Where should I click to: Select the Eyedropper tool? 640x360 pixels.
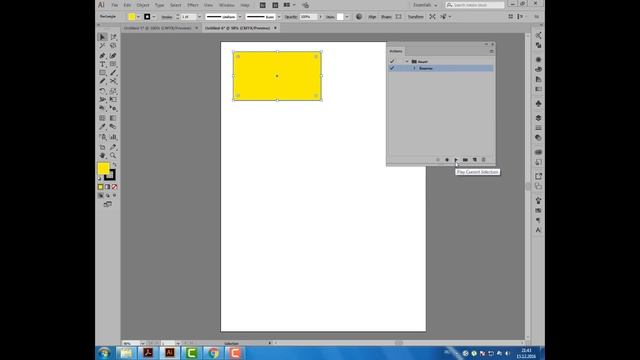click(102, 127)
